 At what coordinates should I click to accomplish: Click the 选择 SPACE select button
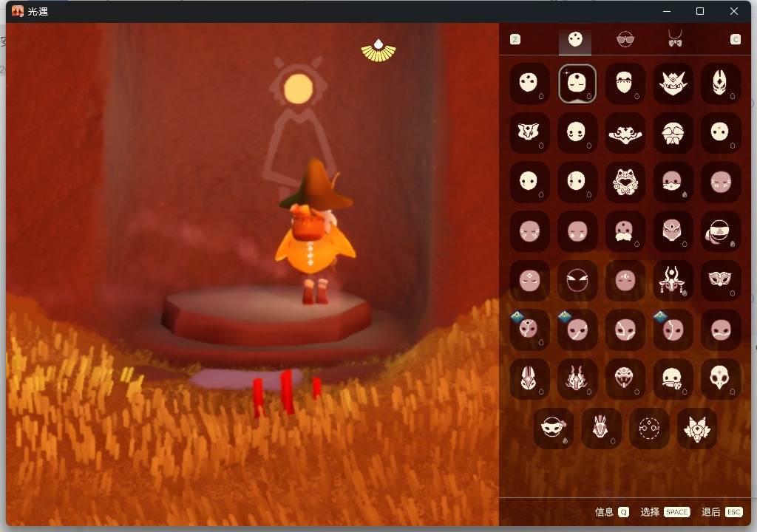pyautogui.click(x=665, y=512)
